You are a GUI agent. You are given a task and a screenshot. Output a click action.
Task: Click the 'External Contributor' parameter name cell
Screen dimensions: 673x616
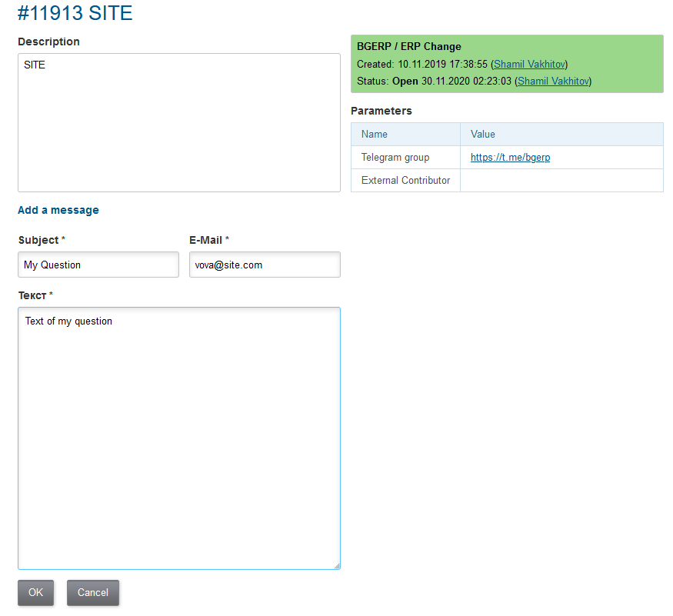pos(405,181)
